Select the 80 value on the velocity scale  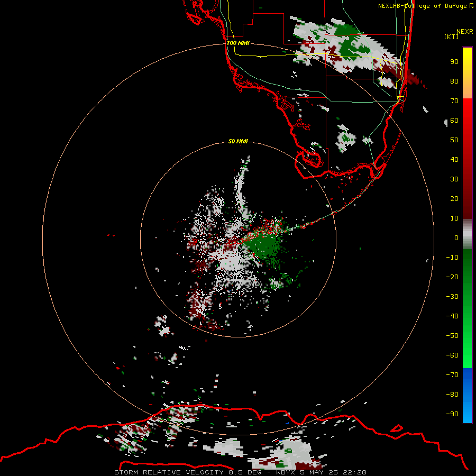coord(454,81)
